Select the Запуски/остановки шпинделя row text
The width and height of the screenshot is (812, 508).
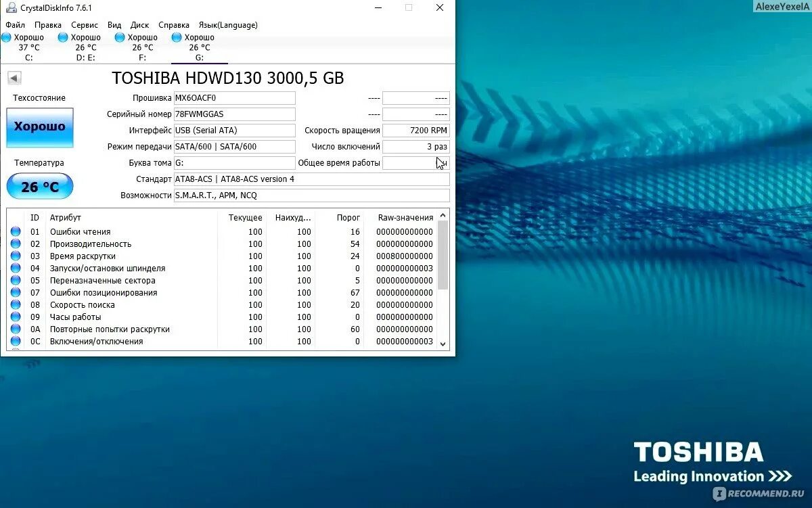(108, 269)
